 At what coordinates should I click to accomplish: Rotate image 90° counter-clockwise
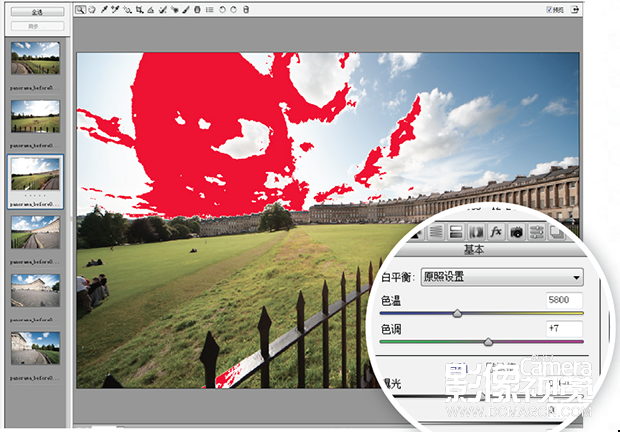pyautogui.click(x=223, y=9)
